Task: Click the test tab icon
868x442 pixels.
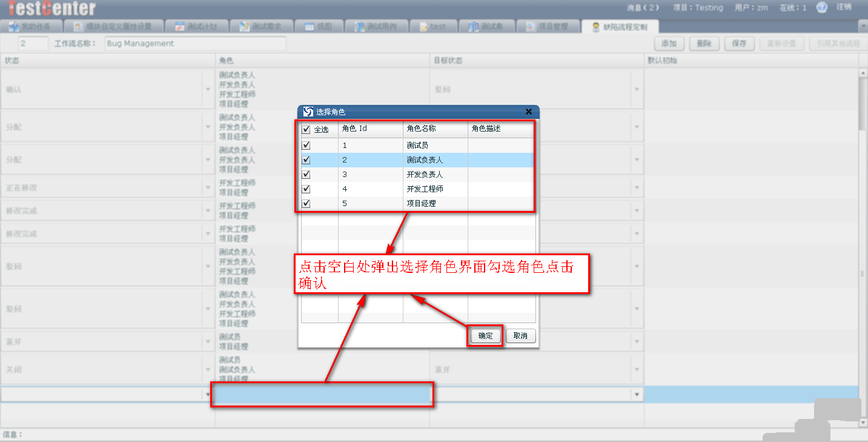Action: pos(423,27)
